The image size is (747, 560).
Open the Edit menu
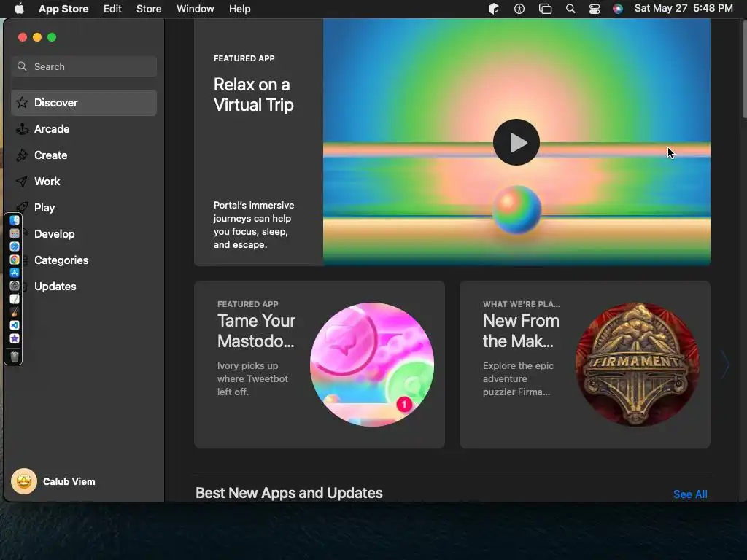click(112, 9)
